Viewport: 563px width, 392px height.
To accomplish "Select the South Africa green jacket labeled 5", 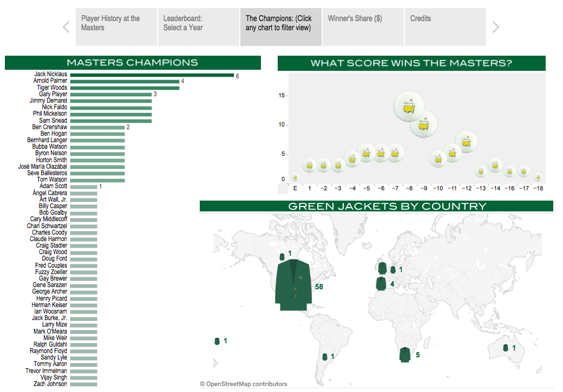I will [405, 355].
